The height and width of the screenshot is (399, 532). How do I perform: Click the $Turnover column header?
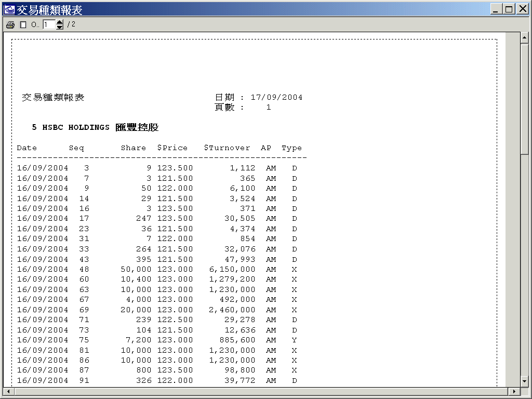(x=227, y=148)
